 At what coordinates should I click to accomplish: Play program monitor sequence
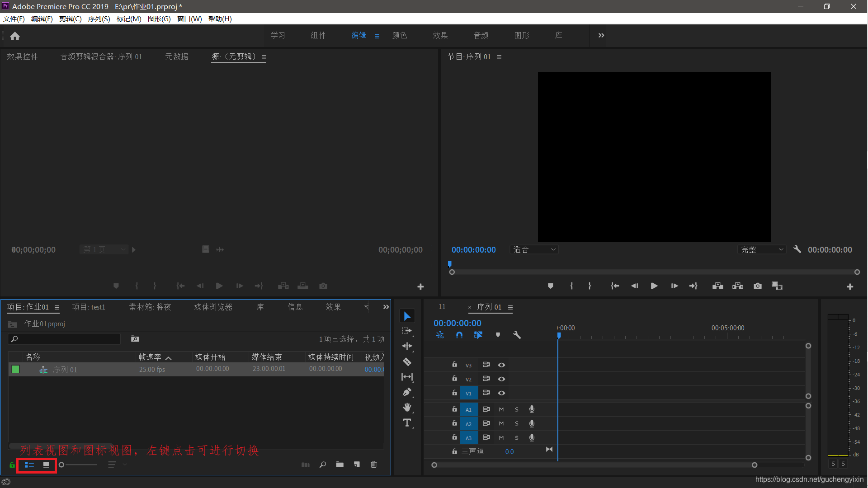[x=654, y=286]
